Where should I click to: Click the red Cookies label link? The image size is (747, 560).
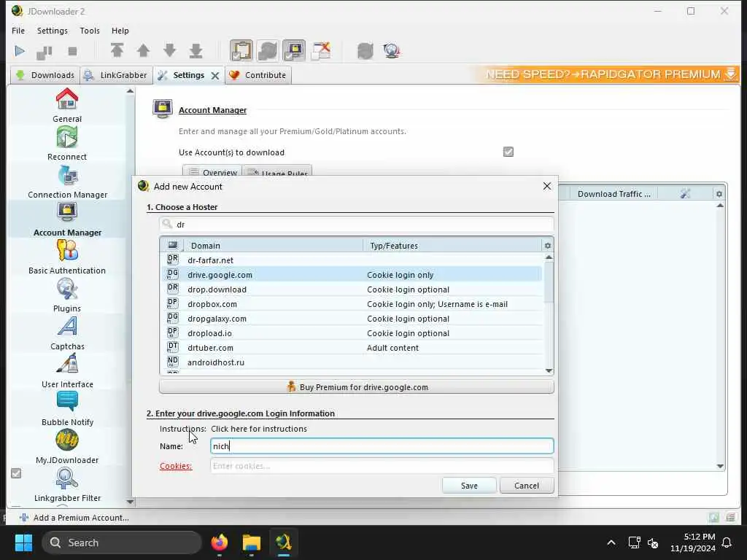[x=176, y=466]
